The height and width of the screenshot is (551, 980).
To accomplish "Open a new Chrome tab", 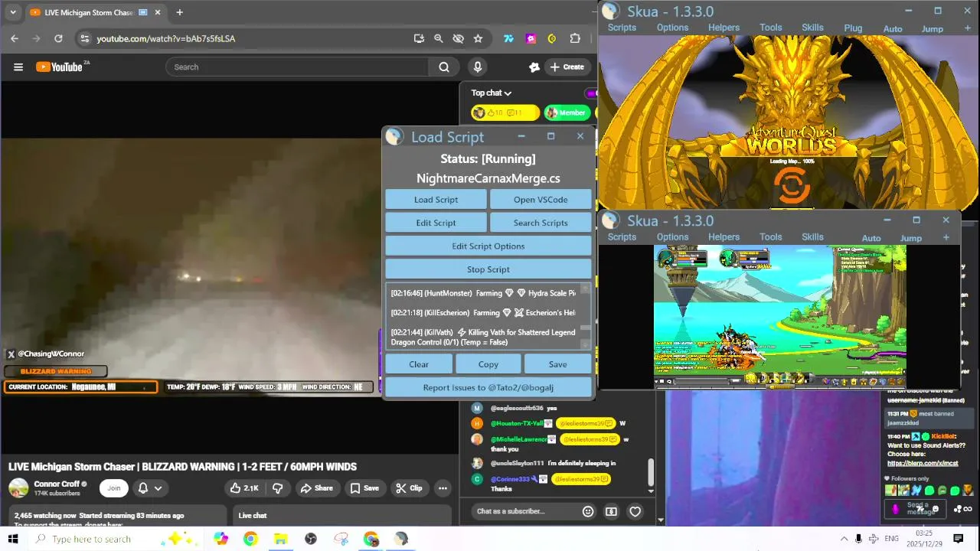I will 179,12.
